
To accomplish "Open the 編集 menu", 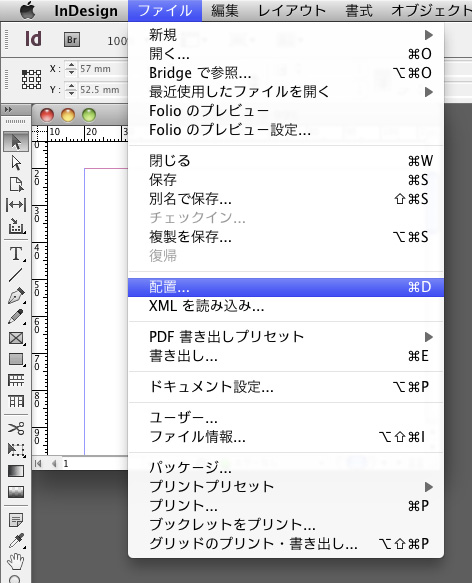I will click(x=224, y=10).
